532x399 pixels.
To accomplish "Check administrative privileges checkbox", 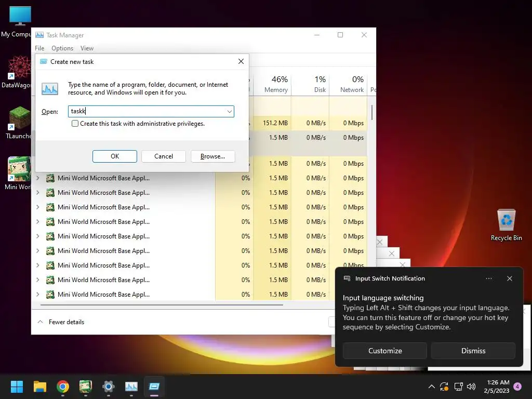I will click(75, 124).
